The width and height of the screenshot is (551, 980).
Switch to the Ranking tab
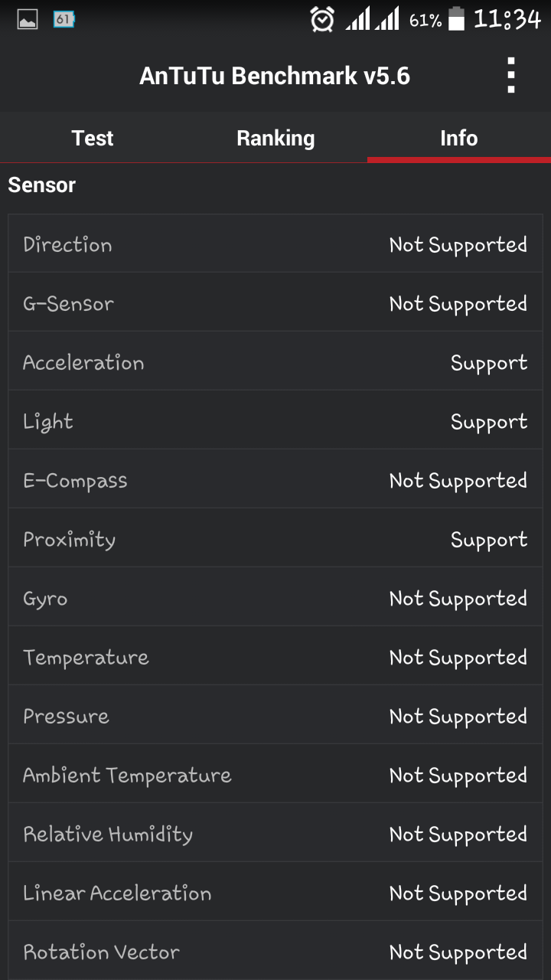pos(275,138)
